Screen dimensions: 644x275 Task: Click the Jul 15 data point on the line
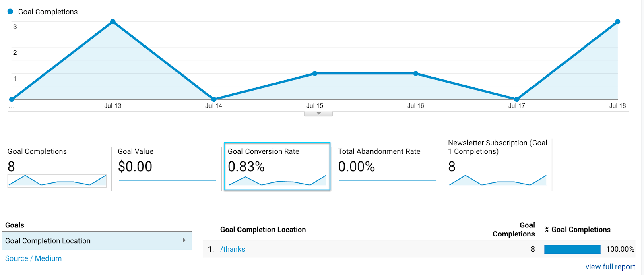(x=315, y=74)
